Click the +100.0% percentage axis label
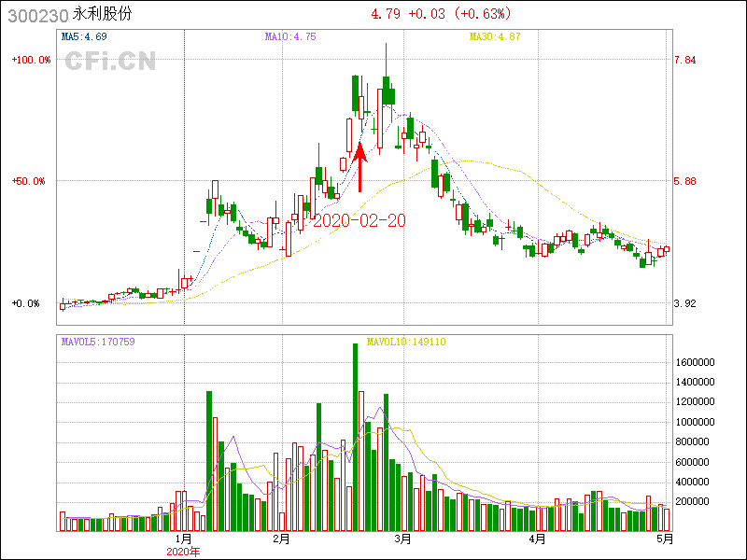The image size is (747, 560). click(x=30, y=60)
